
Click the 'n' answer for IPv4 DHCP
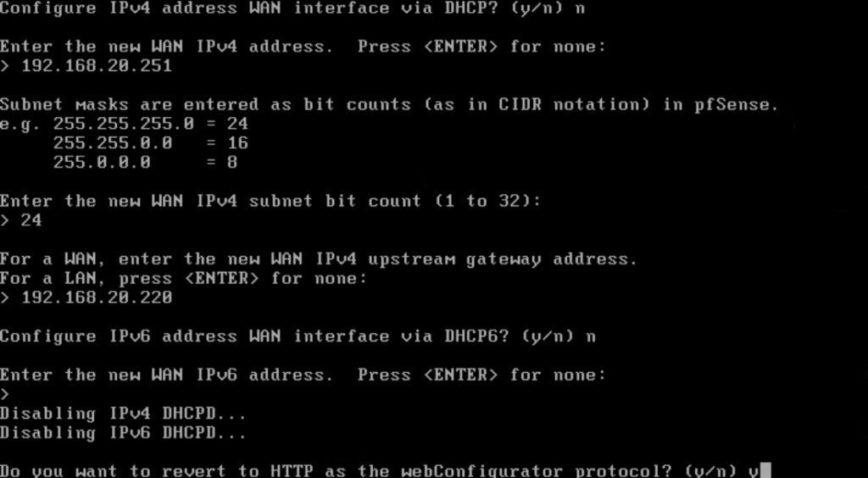(580, 8)
